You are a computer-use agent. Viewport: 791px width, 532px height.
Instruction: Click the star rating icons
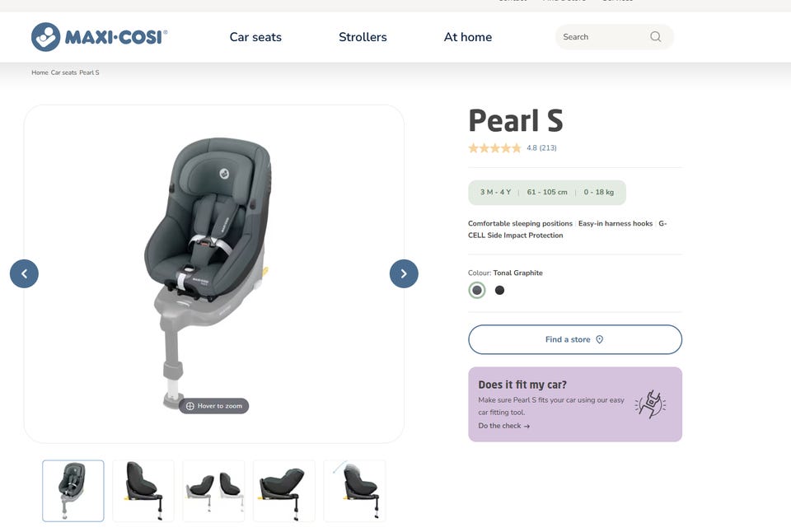coord(494,148)
